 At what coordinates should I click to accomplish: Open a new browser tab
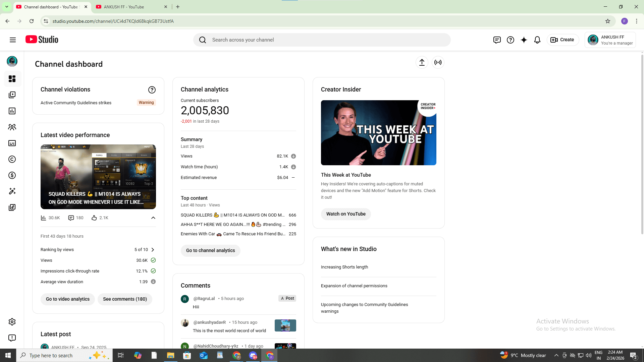click(178, 7)
